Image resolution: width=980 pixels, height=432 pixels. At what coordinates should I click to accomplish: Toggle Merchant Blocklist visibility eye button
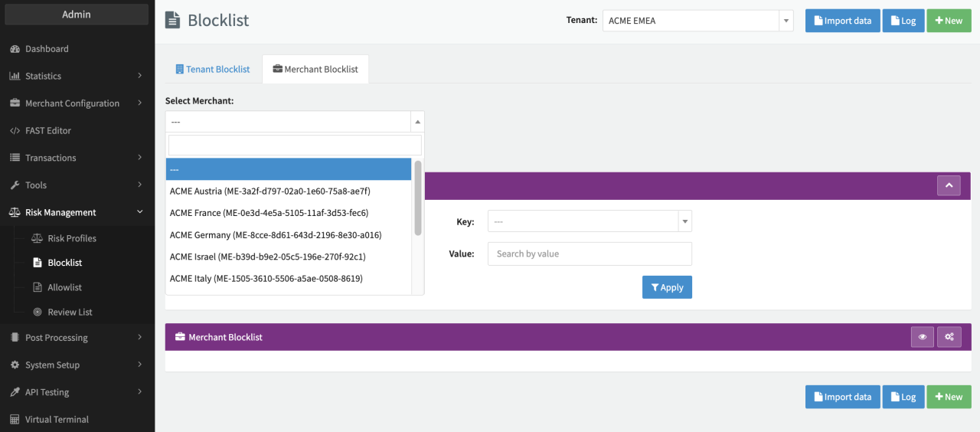coord(922,337)
